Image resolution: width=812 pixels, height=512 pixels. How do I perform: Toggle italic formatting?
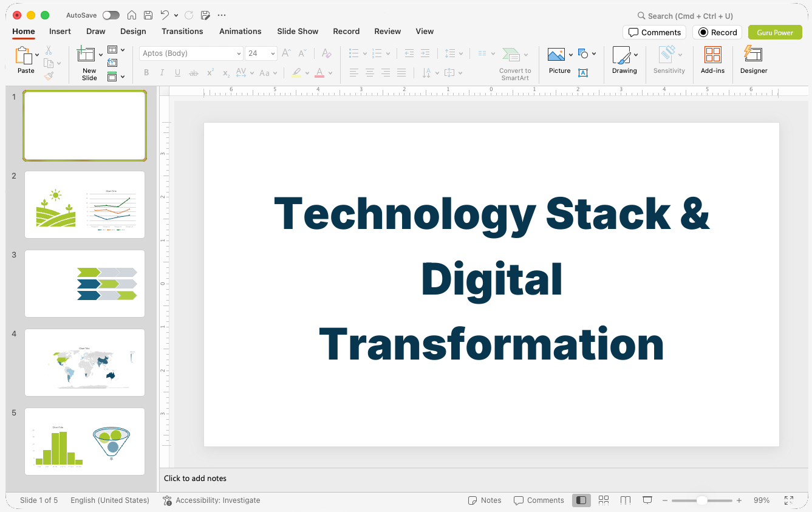coord(162,73)
